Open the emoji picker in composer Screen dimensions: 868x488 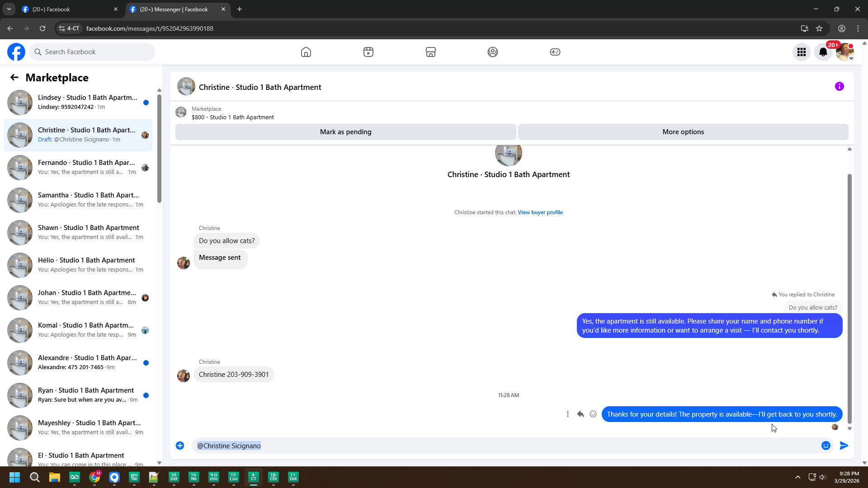826,446
